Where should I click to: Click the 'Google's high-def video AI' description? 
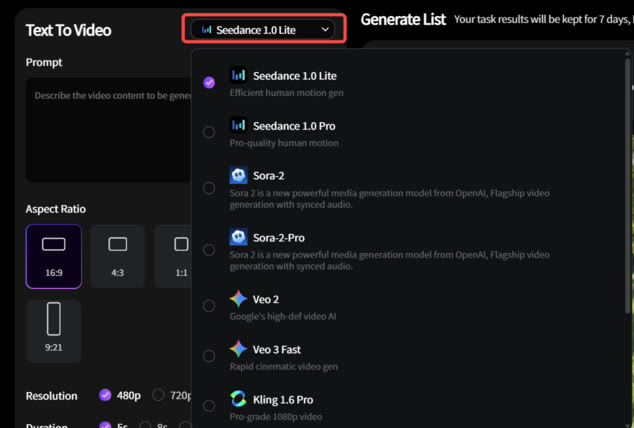pos(283,316)
